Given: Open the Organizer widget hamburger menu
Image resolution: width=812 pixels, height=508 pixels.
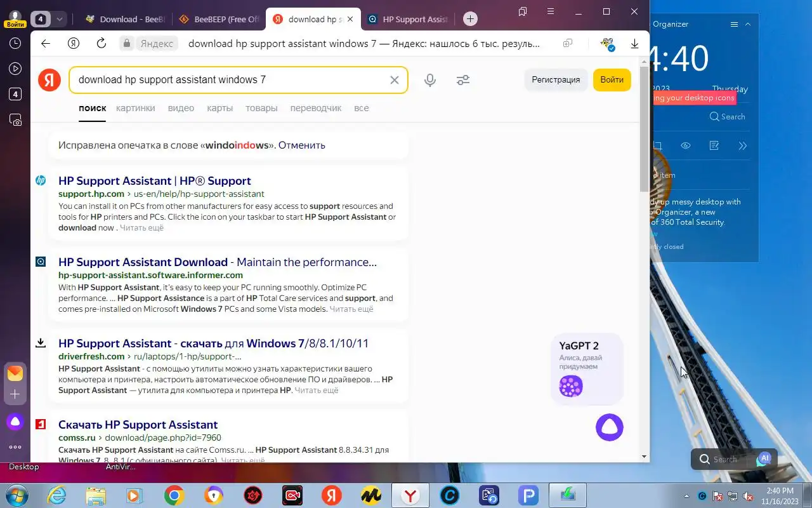Looking at the screenshot, I should pyautogui.click(x=734, y=24).
